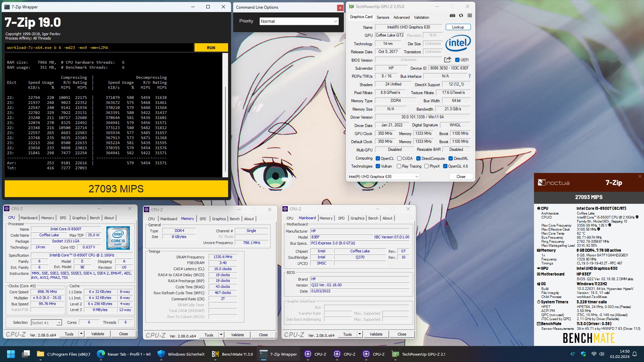Close the BenchMate result panel
Viewport: 644px width, 362px height.
click(x=640, y=176)
